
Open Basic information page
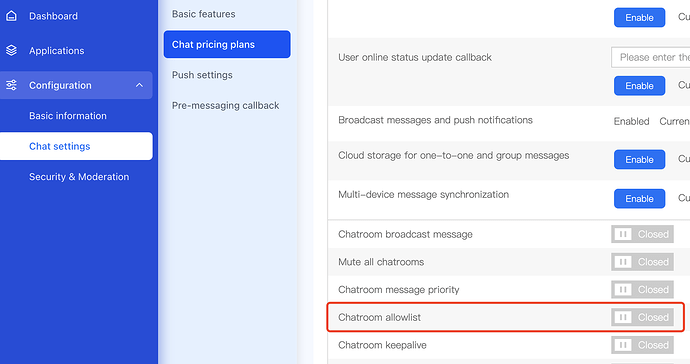(x=68, y=116)
